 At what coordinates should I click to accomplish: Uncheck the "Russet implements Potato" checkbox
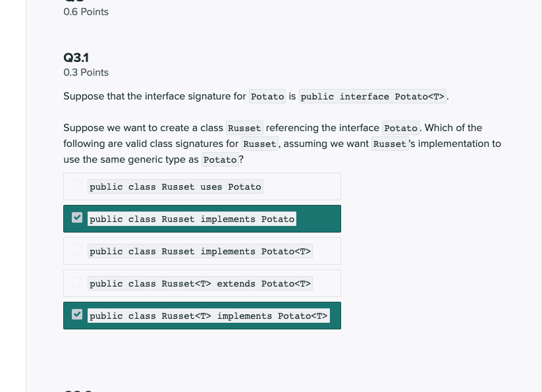77,218
